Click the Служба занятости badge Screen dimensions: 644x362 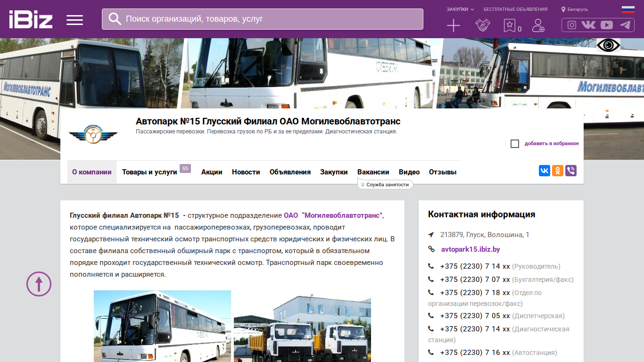(x=385, y=184)
